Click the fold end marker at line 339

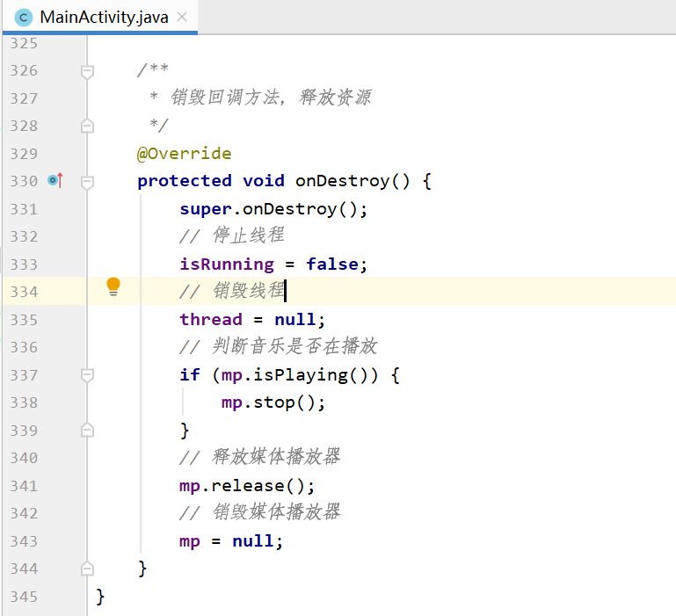87,430
